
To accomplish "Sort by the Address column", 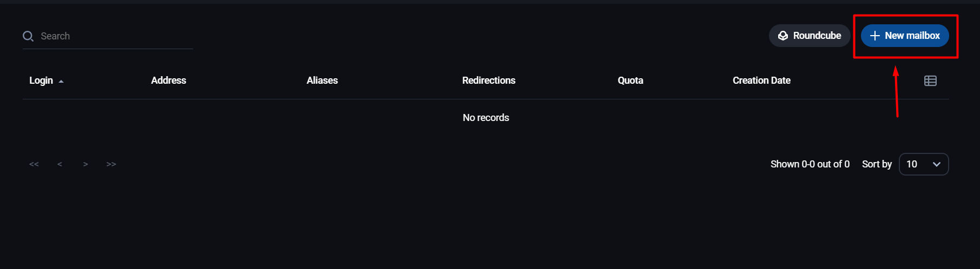I will (168, 80).
